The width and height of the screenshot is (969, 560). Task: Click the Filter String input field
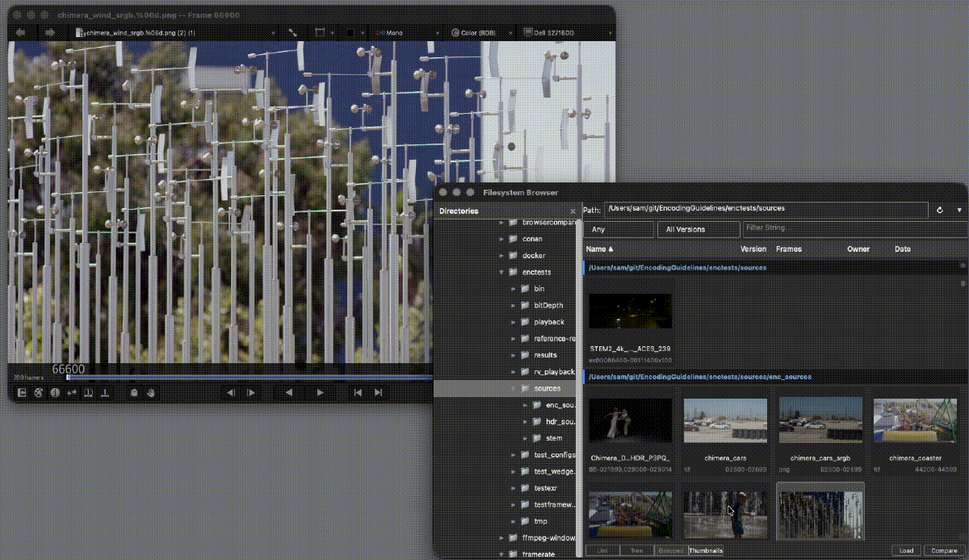854,229
